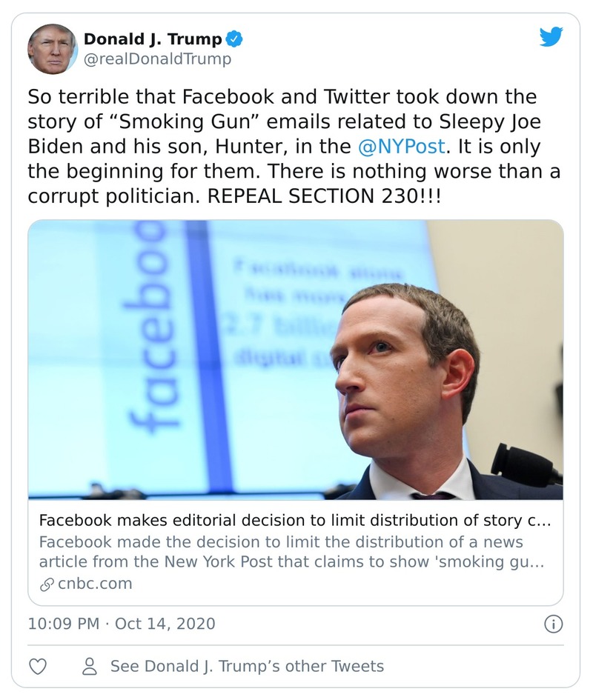This screenshot has height=700, width=593.
Task: Open the article preview photo
Action: coord(295,359)
